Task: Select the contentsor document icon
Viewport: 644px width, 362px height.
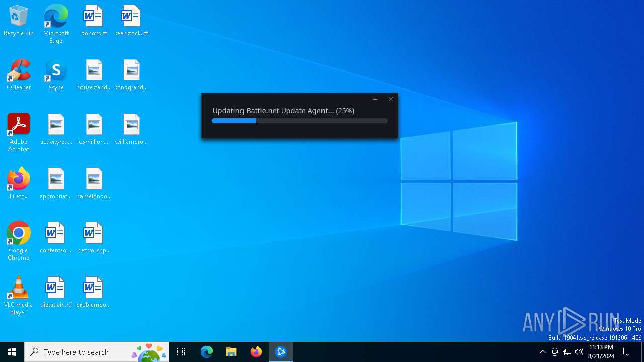Action: [56, 238]
